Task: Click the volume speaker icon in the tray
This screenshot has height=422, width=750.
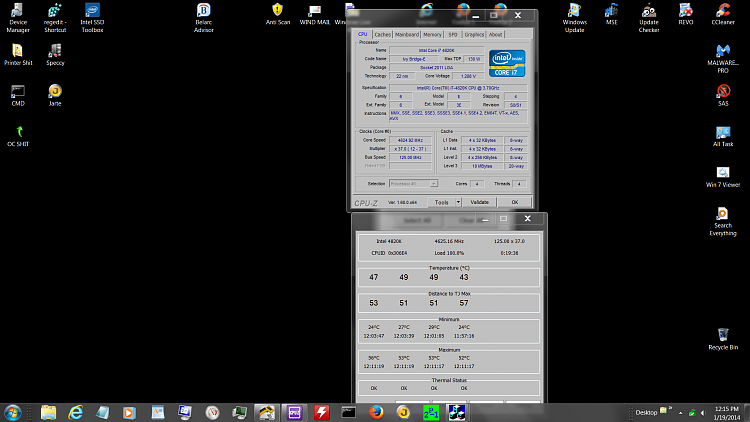Action: [703, 413]
